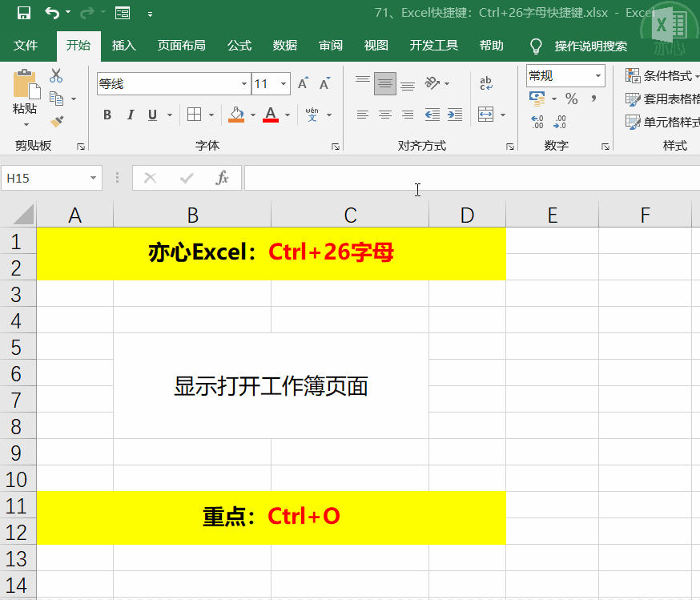The image size is (700, 600).
Task: Open the 单元格样式 menu
Action: (x=662, y=122)
